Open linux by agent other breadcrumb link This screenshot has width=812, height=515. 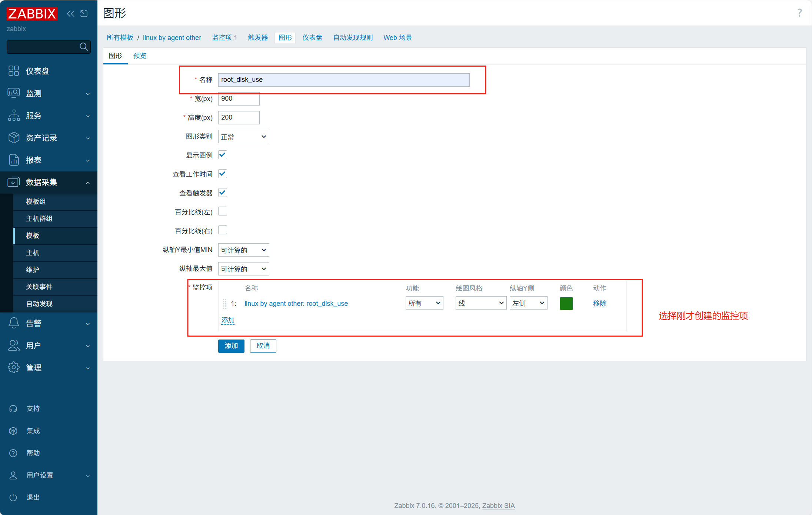pyautogui.click(x=172, y=37)
